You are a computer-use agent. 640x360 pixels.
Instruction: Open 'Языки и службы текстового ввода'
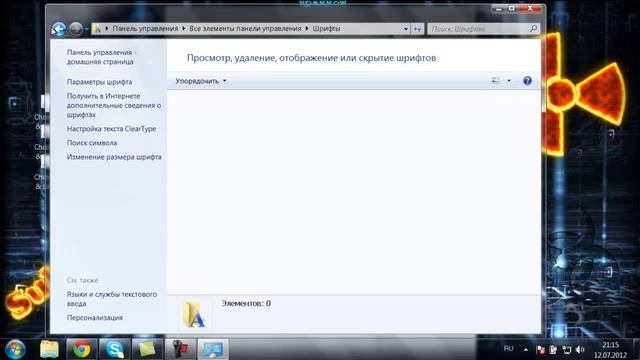point(112,299)
